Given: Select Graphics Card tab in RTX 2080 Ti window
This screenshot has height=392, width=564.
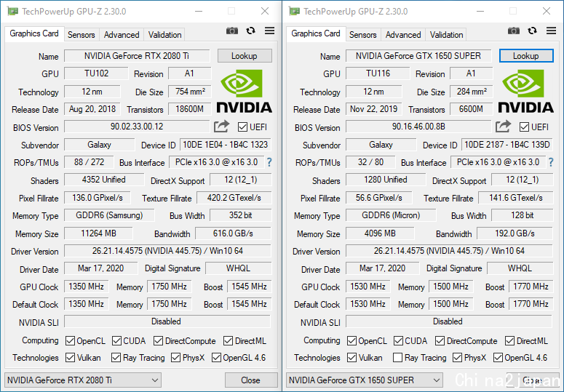Looking at the screenshot, I should click(x=34, y=33).
